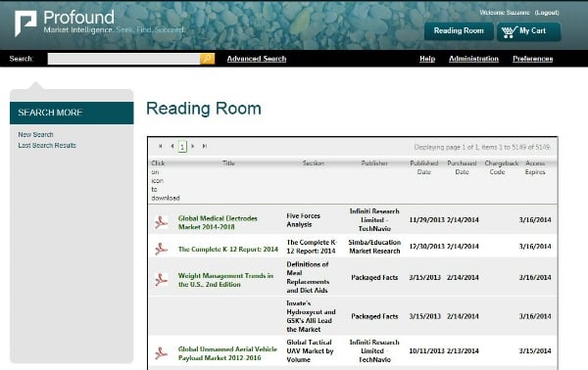This screenshot has height=370, width=588.
Task: Open Global Medical Electrodes Market title link
Action: tap(218, 222)
